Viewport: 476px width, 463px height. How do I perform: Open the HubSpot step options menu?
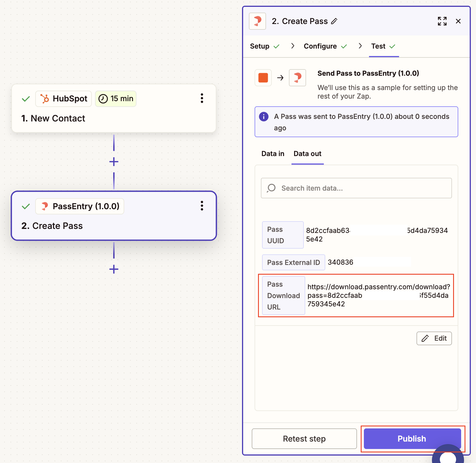coord(202,98)
